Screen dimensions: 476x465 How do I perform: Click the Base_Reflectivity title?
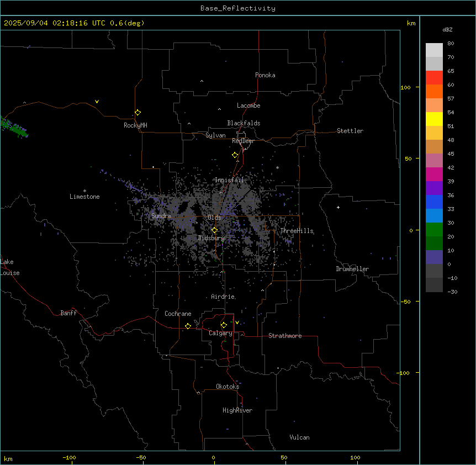[x=238, y=8]
